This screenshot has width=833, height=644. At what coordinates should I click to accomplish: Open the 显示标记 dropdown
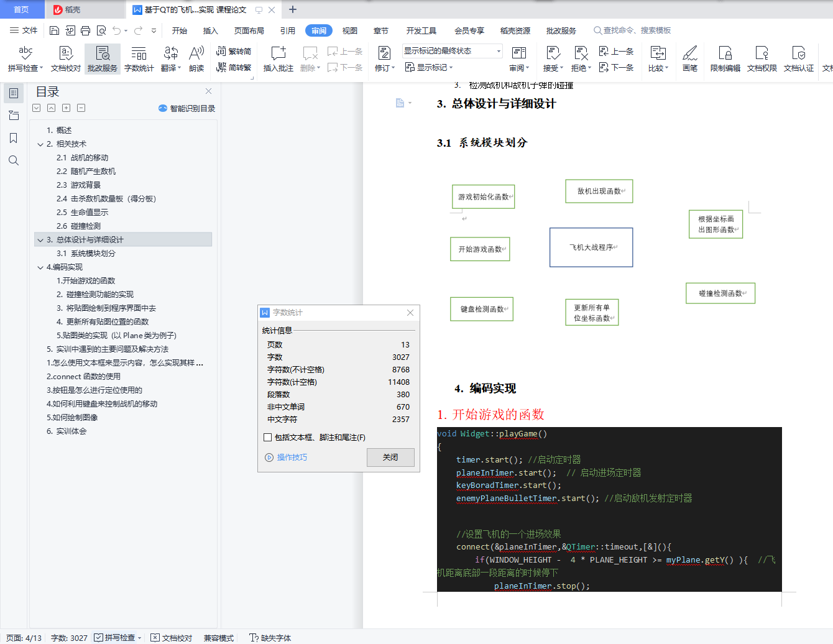tap(429, 67)
